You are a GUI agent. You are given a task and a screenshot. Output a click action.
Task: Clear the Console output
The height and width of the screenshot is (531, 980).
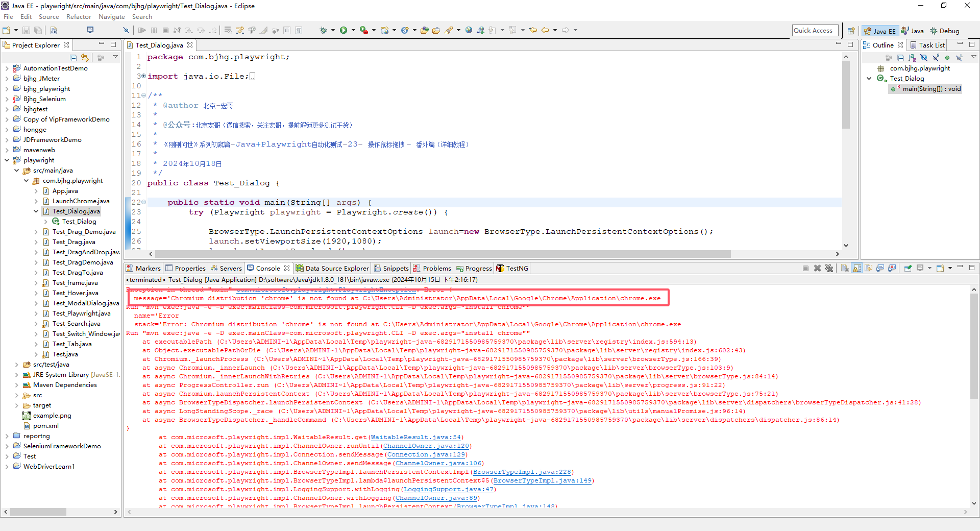pyautogui.click(x=845, y=269)
